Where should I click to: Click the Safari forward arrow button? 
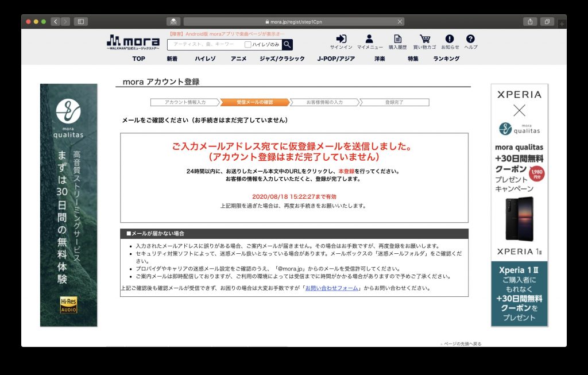(x=65, y=22)
